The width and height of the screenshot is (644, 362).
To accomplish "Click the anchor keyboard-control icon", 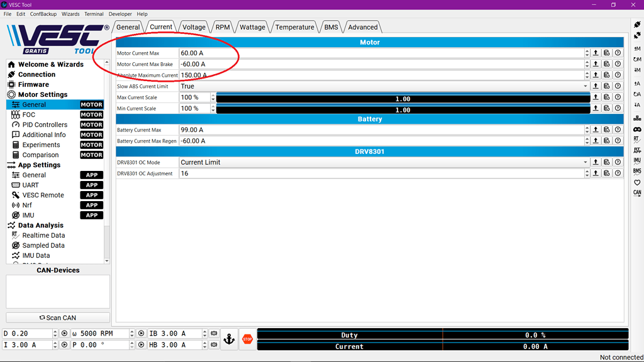I will pyautogui.click(x=230, y=338).
